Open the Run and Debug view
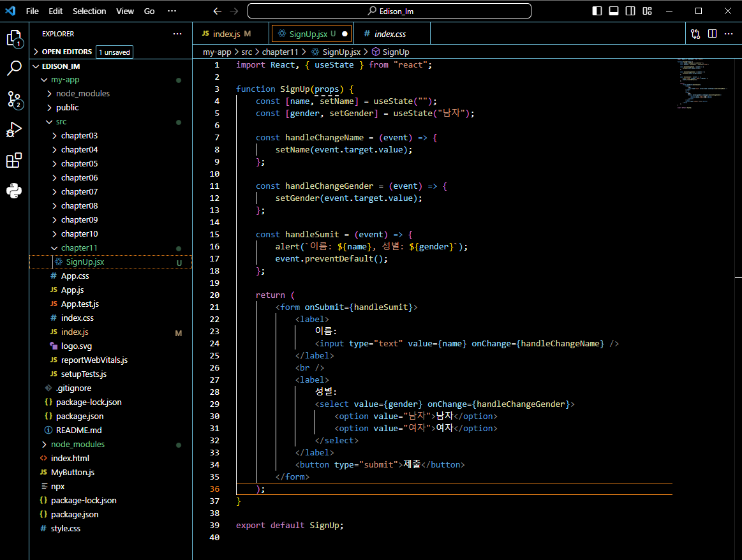The height and width of the screenshot is (560, 742). click(x=14, y=130)
